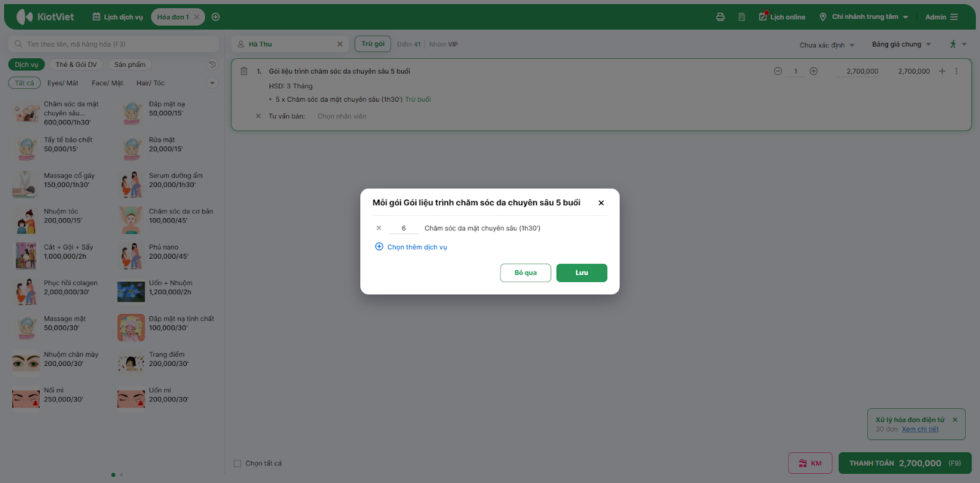Decrease quantity with minus icon
The width and height of the screenshot is (980, 483).
(x=778, y=71)
